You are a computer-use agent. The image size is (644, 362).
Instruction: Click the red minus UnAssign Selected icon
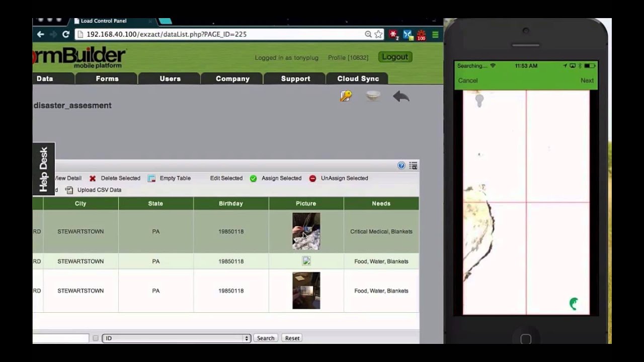312,178
